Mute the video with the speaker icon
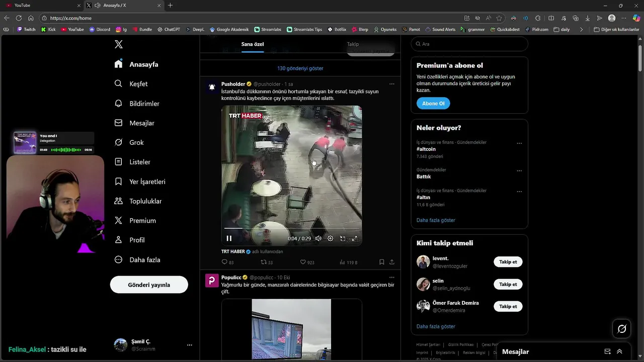Viewport: 644px width, 362px height. point(318,238)
